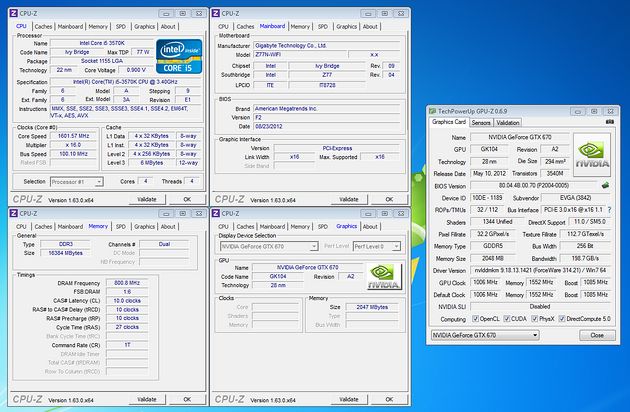Select the 2047 MBytes memory size value

pos(372,307)
